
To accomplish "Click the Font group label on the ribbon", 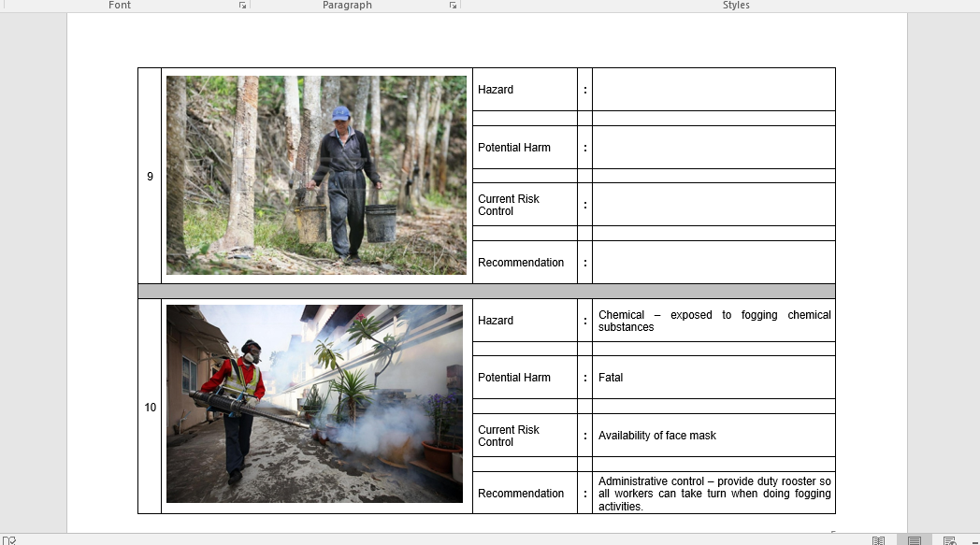I will tap(120, 5).
